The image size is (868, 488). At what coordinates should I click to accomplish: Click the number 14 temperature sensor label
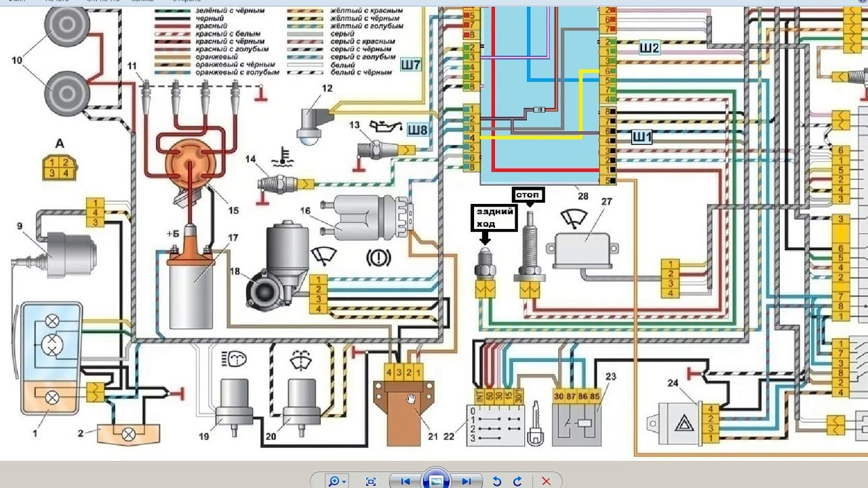251,159
